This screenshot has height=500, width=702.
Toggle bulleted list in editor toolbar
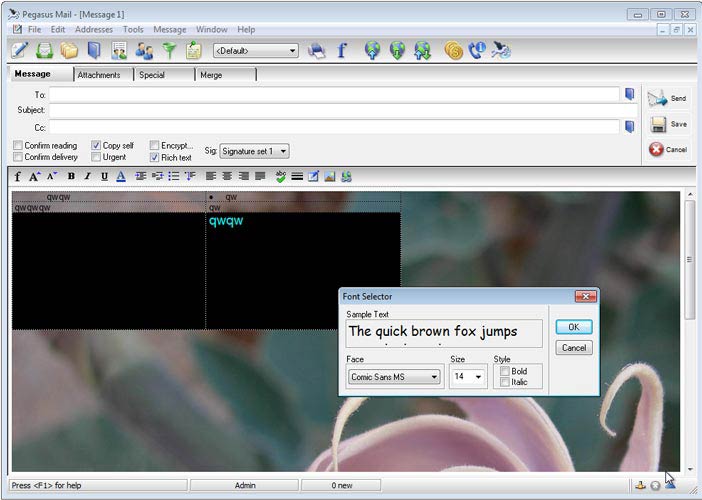tap(173, 177)
